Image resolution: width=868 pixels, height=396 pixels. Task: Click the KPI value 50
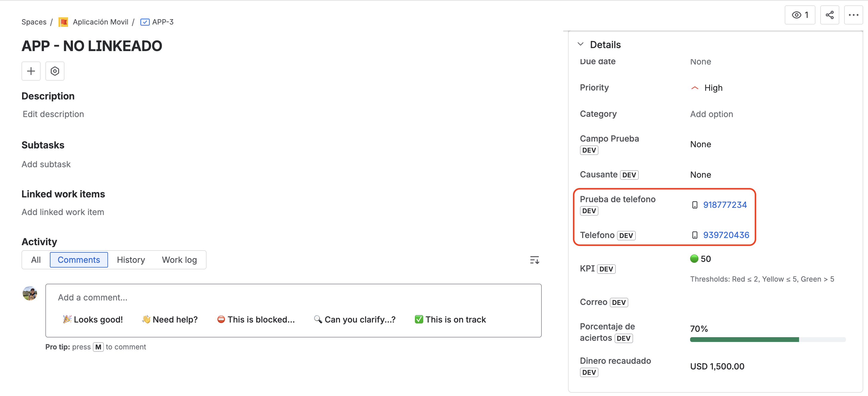click(x=706, y=259)
